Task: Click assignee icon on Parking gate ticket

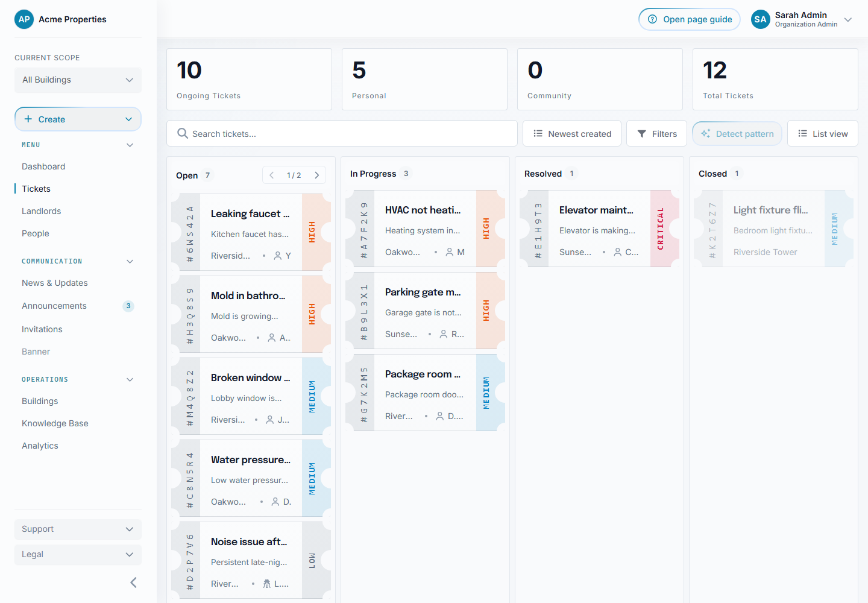Action: click(x=444, y=334)
